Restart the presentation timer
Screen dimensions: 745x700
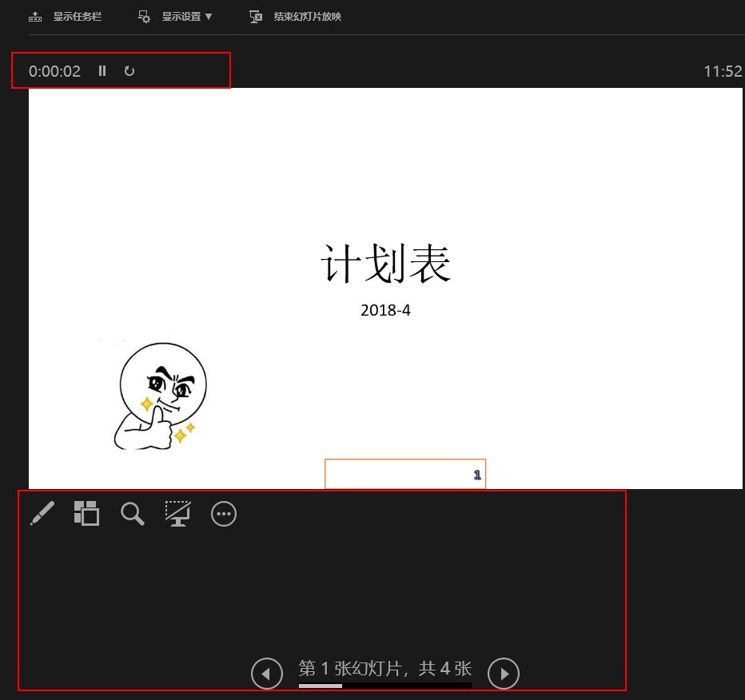[129, 71]
